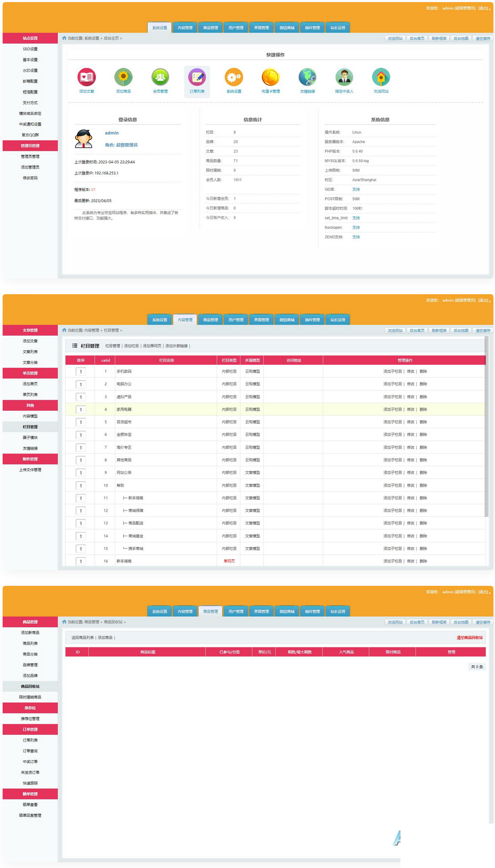
Task: Click the birdhouse 浏览网站 shortcut icon
Action: tap(381, 77)
